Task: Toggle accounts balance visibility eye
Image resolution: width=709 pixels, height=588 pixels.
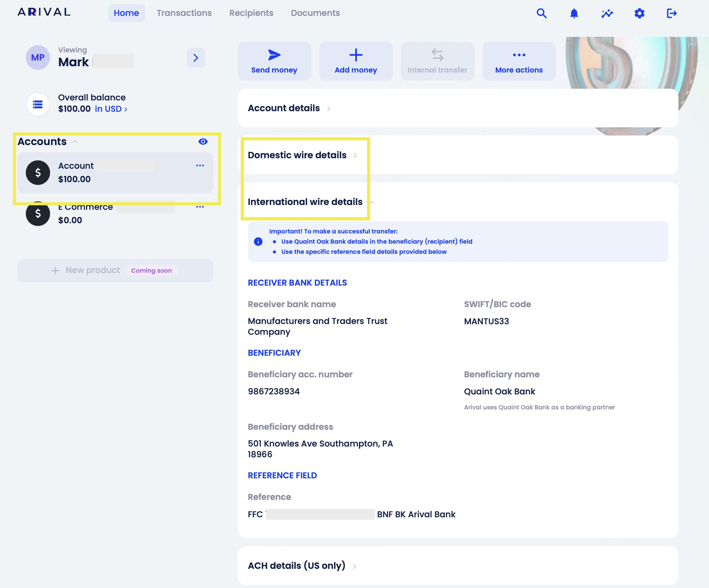Action: coord(203,142)
